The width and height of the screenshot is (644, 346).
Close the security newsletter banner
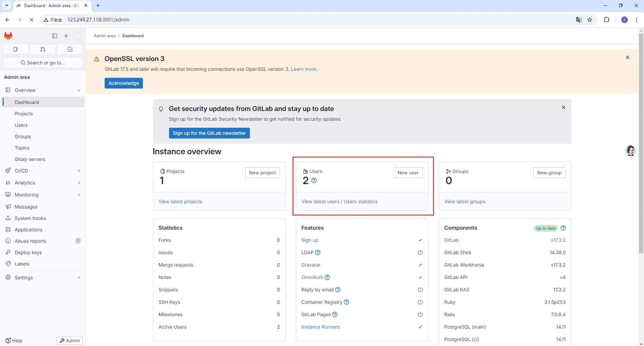click(563, 107)
